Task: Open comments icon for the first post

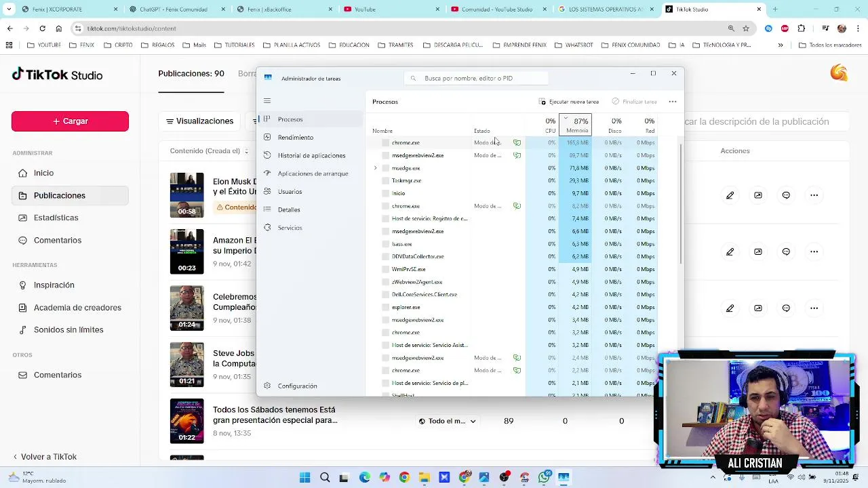Action: click(x=786, y=195)
